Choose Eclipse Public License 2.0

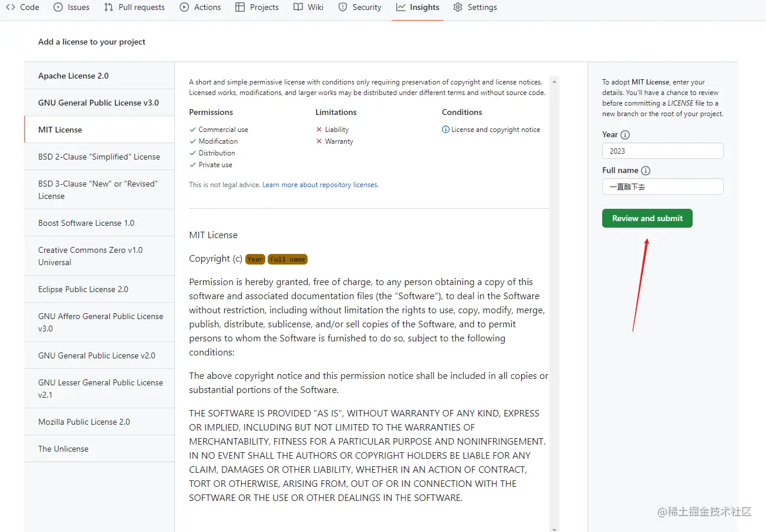(99, 289)
